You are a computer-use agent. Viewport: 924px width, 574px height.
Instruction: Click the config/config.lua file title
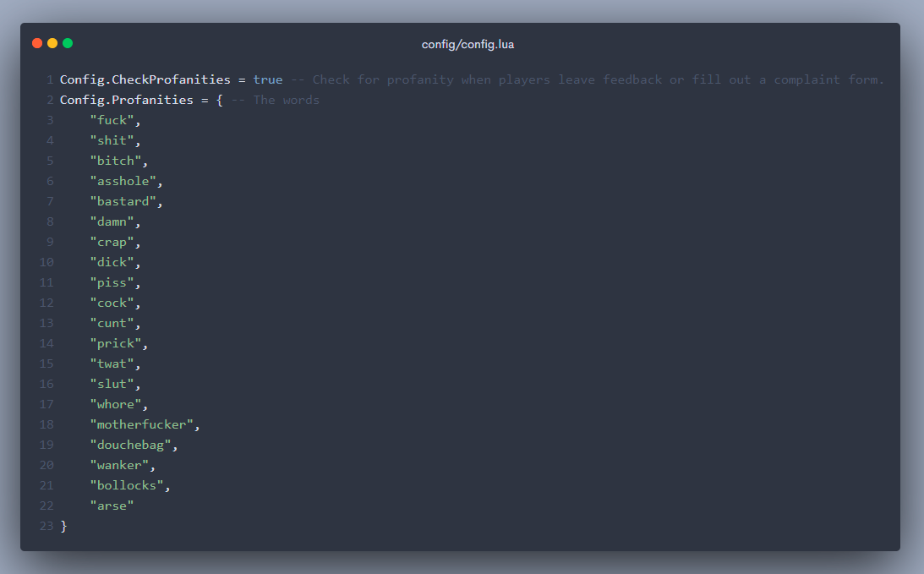467,44
